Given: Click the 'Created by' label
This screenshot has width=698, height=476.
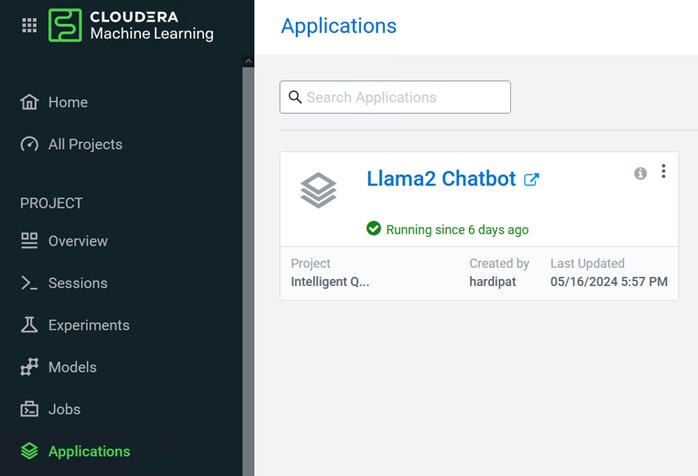Looking at the screenshot, I should (499, 263).
